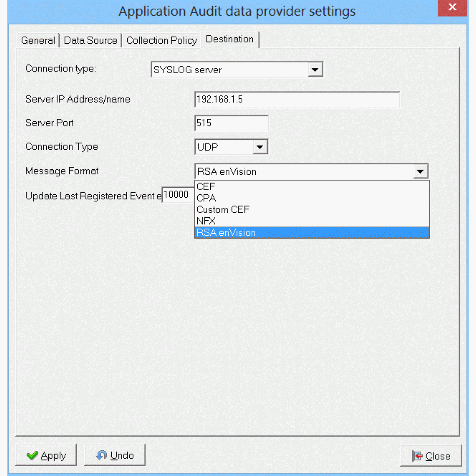Click the blue Undo arrow icon
Image resolution: width=476 pixels, height=476 pixels.
click(x=102, y=455)
